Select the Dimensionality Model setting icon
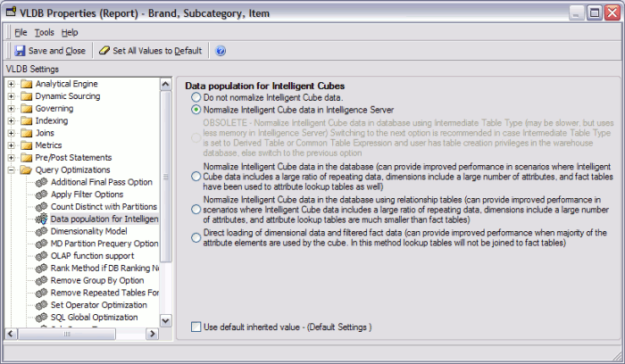Image resolution: width=625 pixels, height=364 pixels. (x=41, y=231)
